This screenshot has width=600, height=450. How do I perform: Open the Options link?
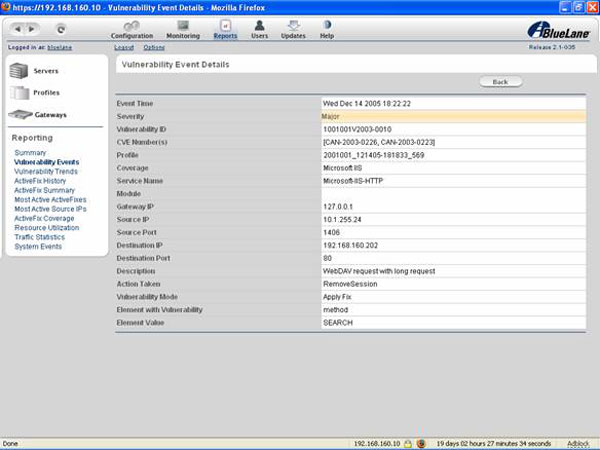[x=154, y=47]
